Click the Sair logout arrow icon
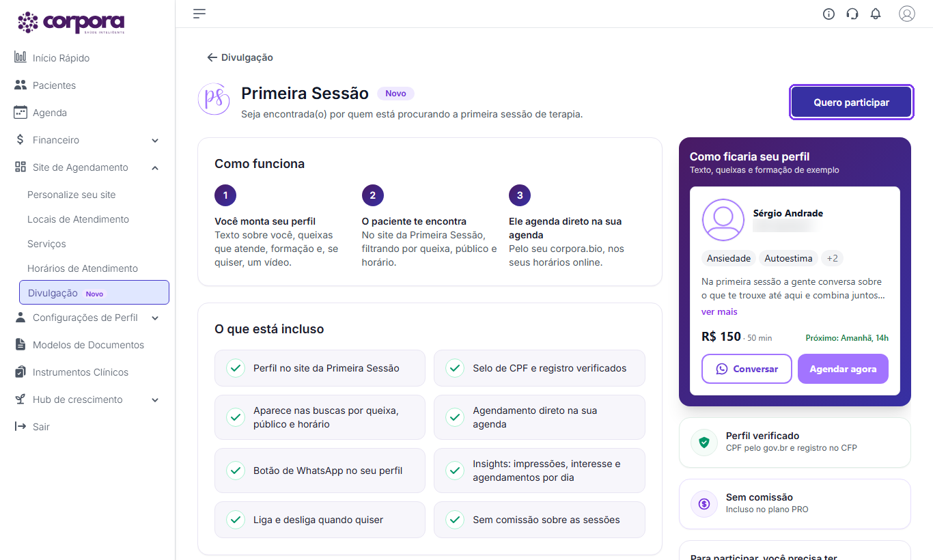The width and height of the screenshot is (933, 560). click(x=20, y=426)
